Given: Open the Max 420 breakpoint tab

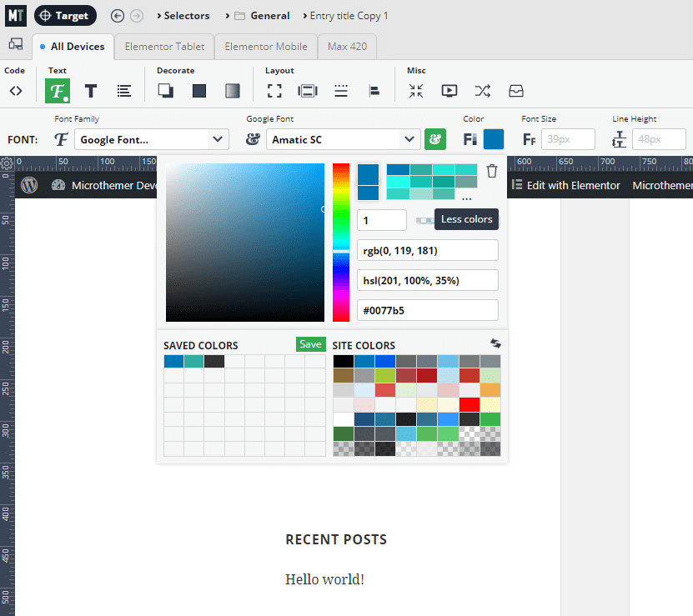Looking at the screenshot, I should pyautogui.click(x=347, y=47).
